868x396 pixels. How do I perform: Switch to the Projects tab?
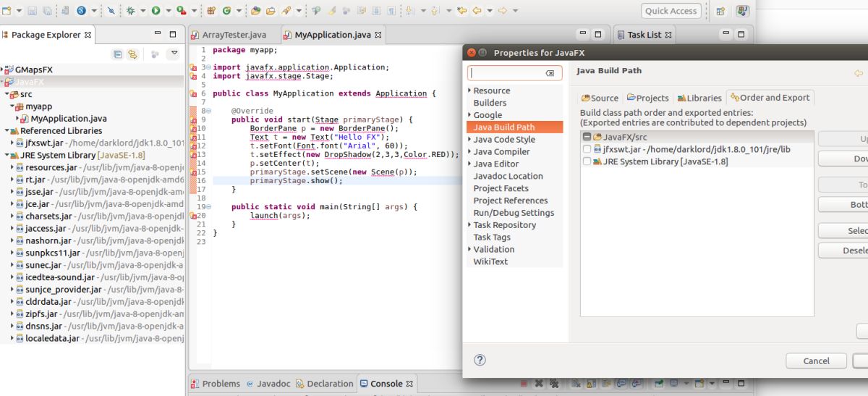[647, 98]
